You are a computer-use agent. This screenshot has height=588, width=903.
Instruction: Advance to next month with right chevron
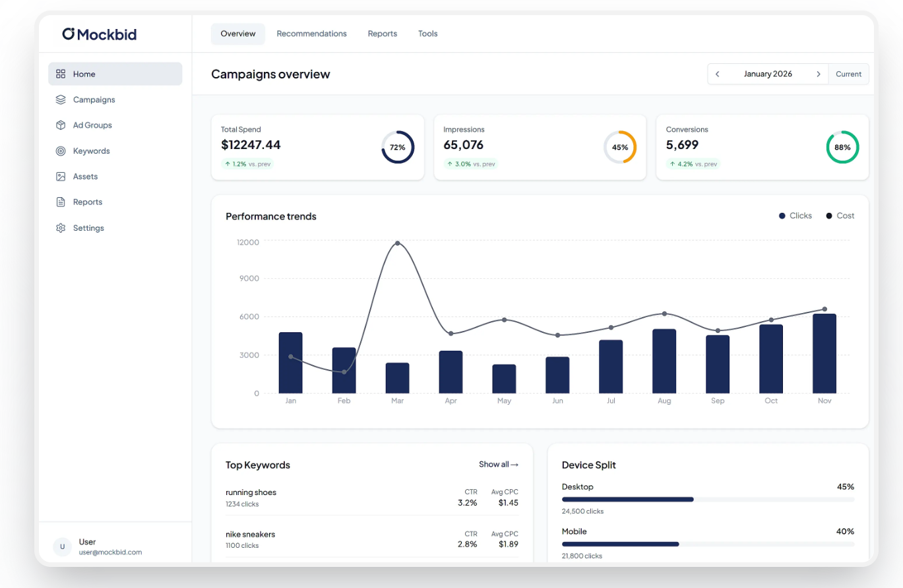(819, 74)
